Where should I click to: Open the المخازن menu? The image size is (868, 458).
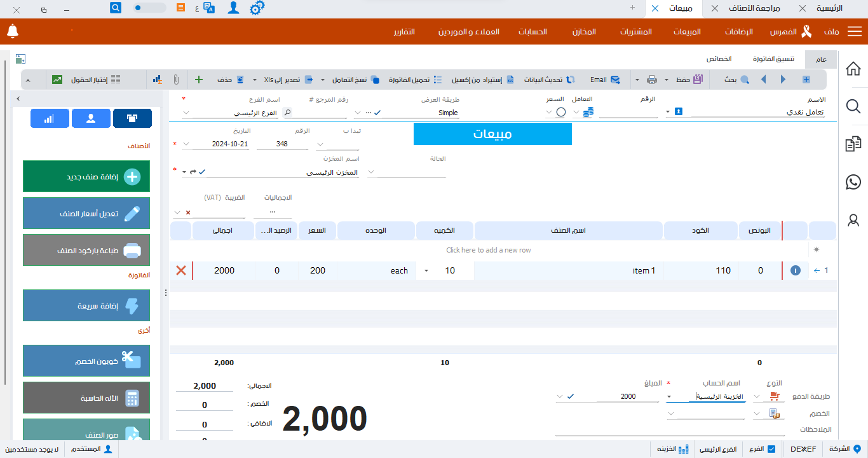click(x=584, y=32)
